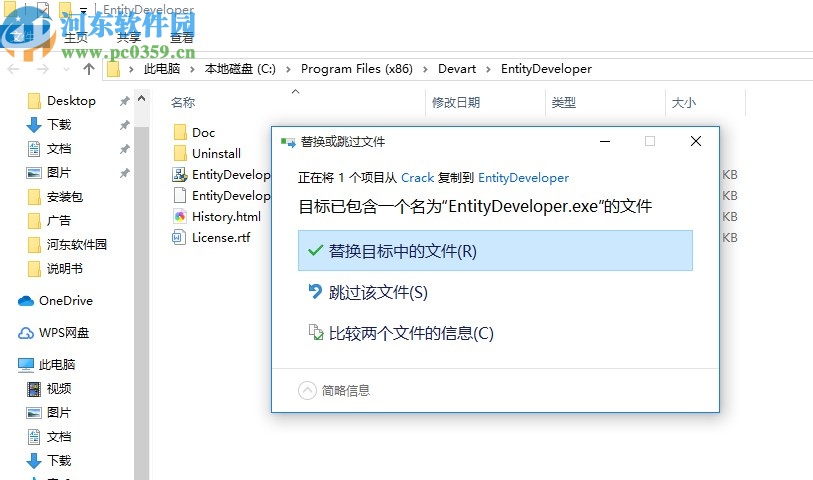The image size is (813, 480).
Task: Choose 跳过该文件(S) option
Action: 368,292
